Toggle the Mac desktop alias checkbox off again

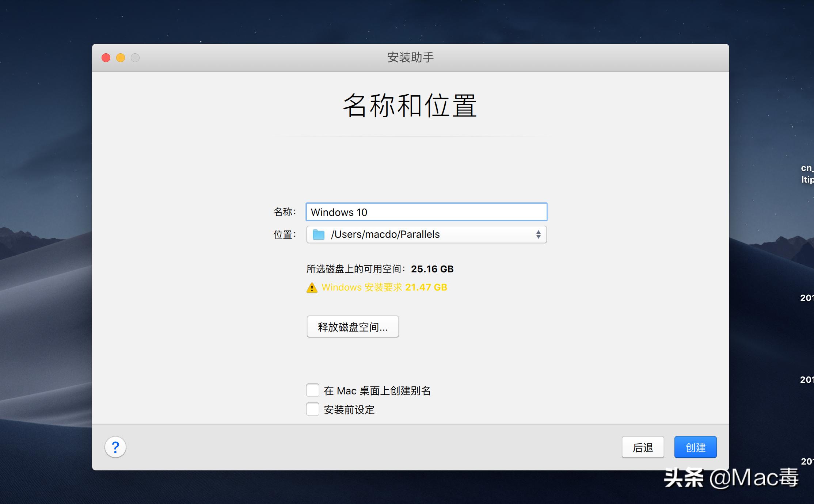312,390
